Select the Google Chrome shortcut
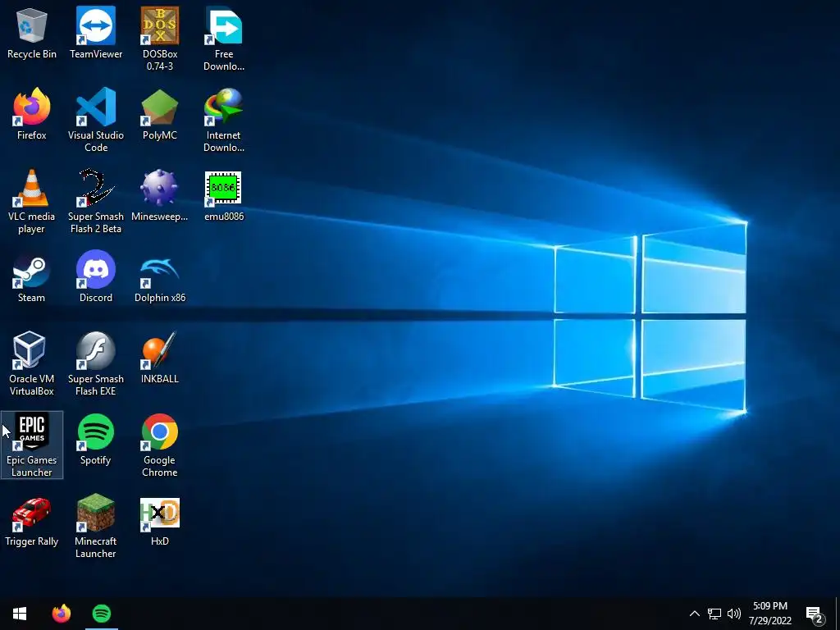Screen dimensions: 840x630 pyautogui.click(x=160, y=445)
